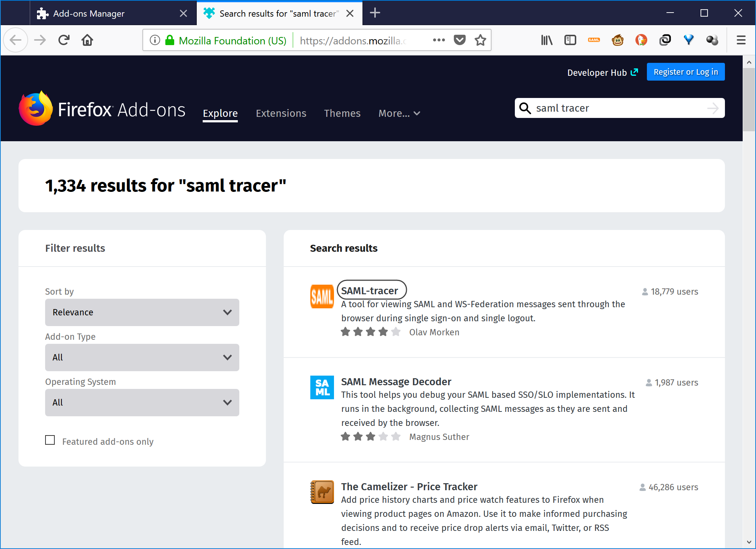The height and width of the screenshot is (549, 756).
Task: Expand the Operating System dropdown
Action: click(141, 402)
